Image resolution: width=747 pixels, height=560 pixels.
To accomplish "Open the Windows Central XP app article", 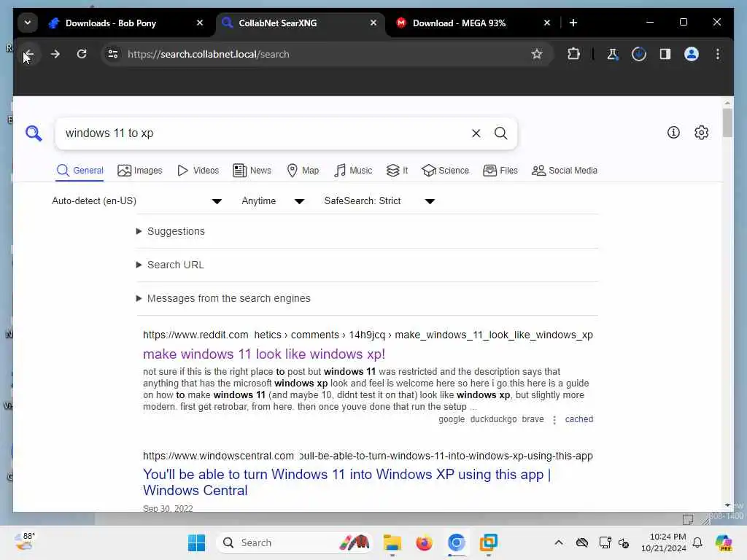I will pos(347,483).
